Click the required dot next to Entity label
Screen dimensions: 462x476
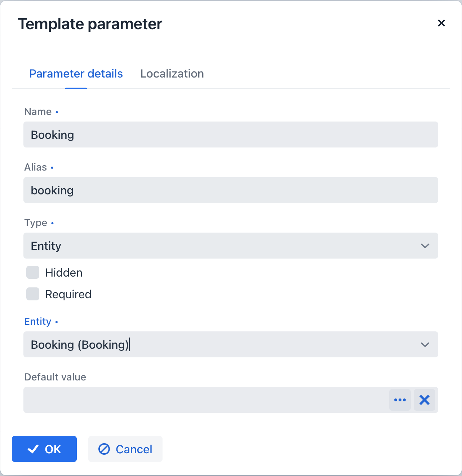point(57,322)
